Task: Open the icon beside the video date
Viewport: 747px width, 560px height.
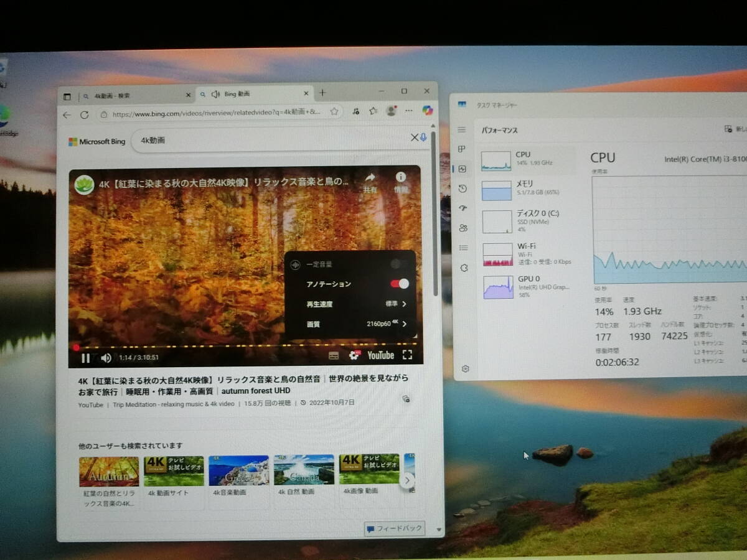Action: point(406,399)
